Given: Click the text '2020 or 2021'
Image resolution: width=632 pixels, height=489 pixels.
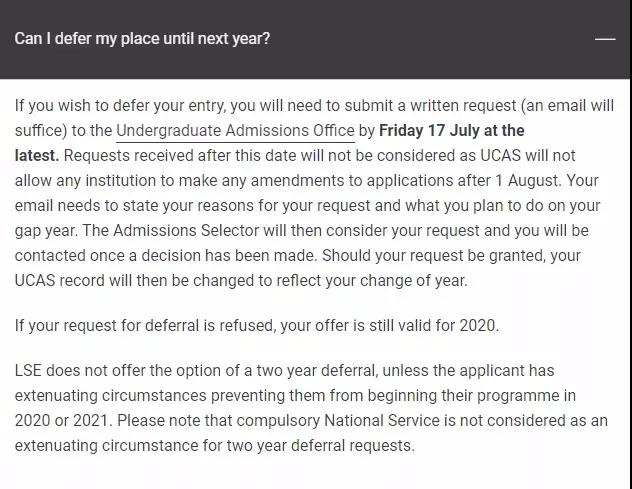Looking at the screenshot, I should (x=62, y=420).
